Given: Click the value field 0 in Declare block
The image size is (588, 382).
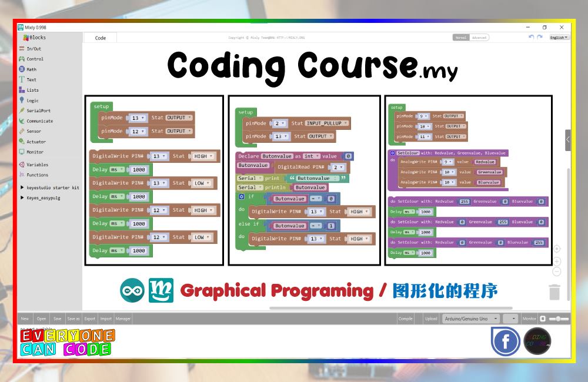Looking at the screenshot, I should tap(348, 156).
